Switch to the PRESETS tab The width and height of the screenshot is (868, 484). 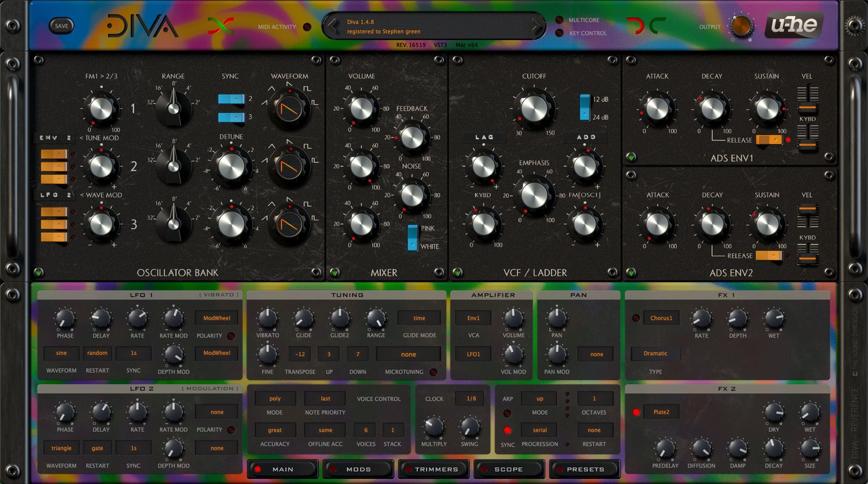tap(585, 469)
